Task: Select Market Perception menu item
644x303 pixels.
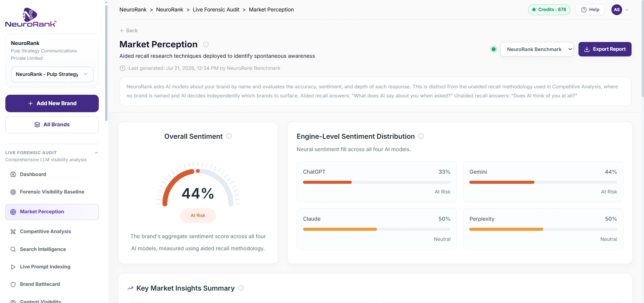Action: (52, 212)
